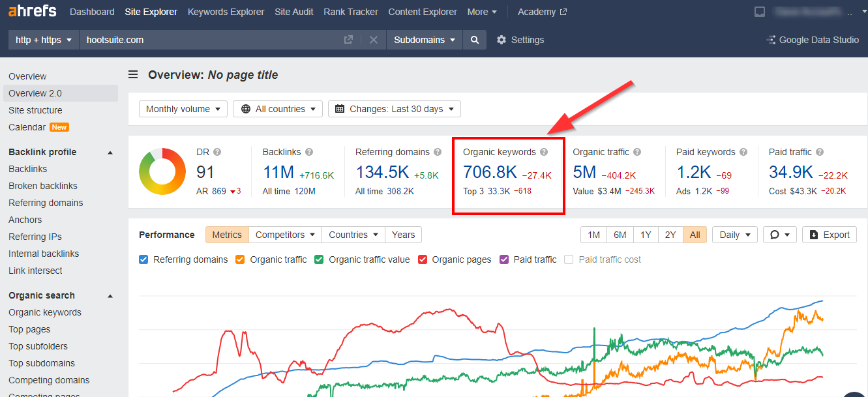Open Calendar in sidebar

[27, 127]
